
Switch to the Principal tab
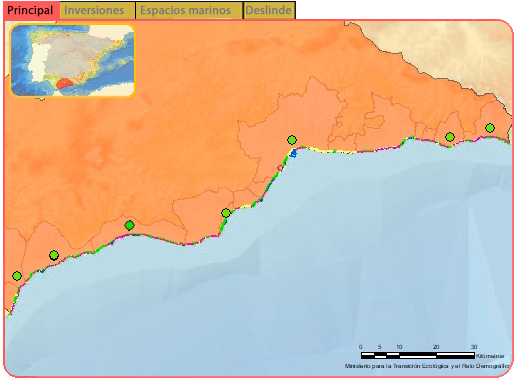(31, 10)
